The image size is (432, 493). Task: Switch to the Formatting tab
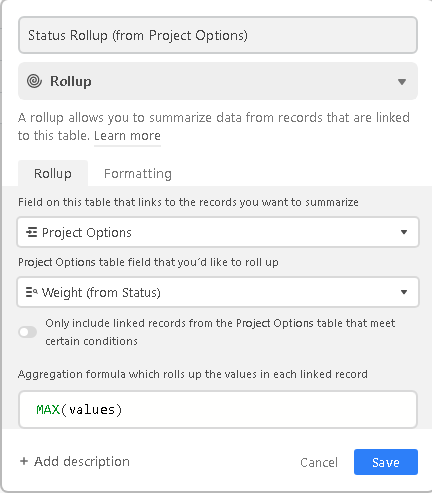click(x=138, y=174)
